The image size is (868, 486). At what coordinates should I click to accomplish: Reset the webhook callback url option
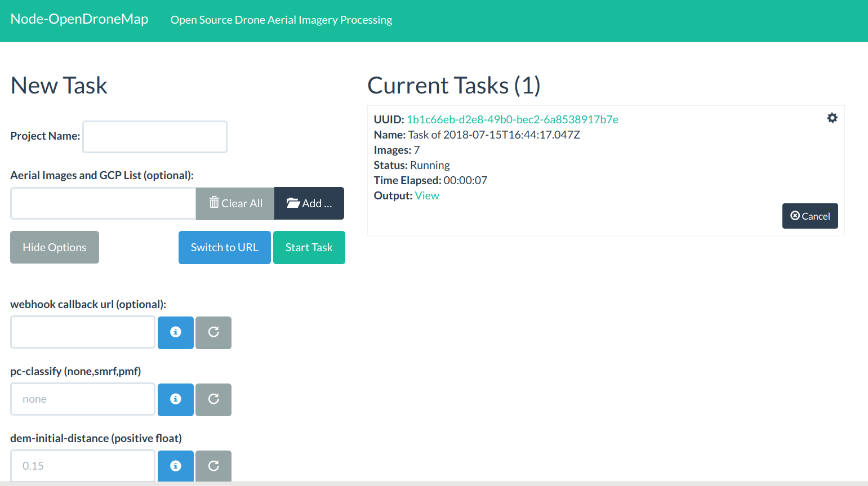coord(213,332)
